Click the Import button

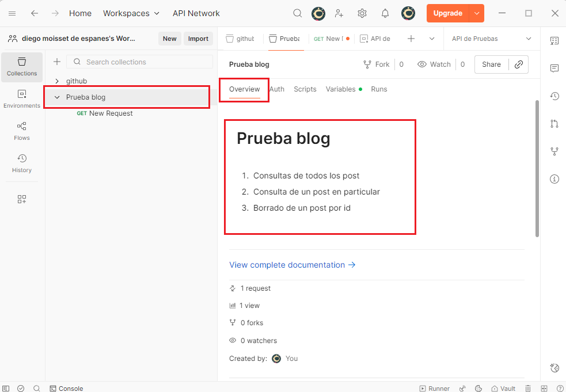(198, 39)
